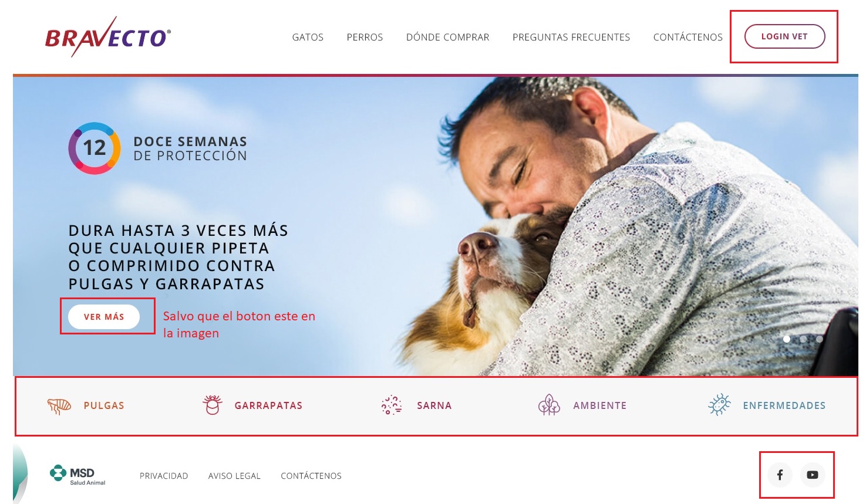Click the flea icon beside Pulgas
This screenshot has width=866, height=504.
click(x=59, y=405)
